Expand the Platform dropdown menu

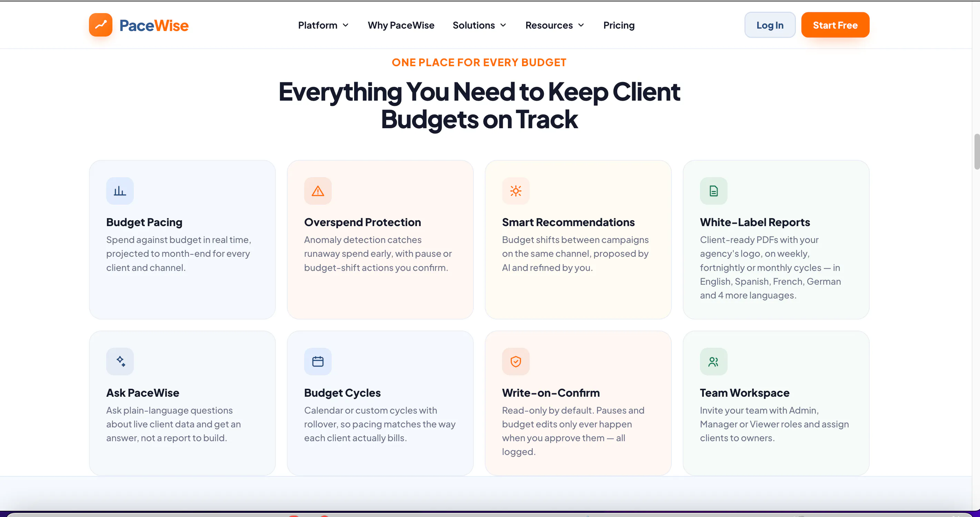coord(323,25)
